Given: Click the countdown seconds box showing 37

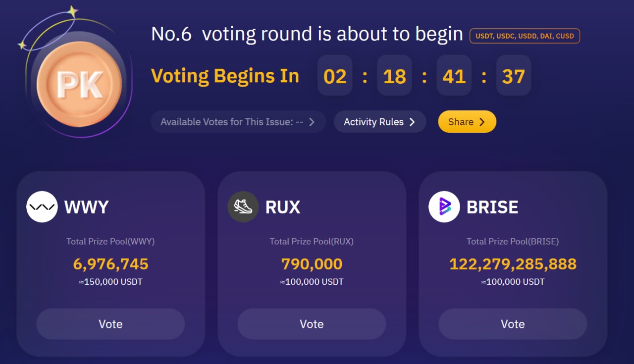Looking at the screenshot, I should [x=513, y=76].
